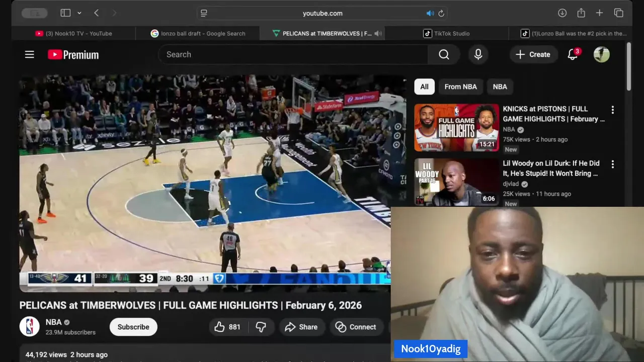This screenshot has height=362, width=644.
Task: Expand Safari sidebar dropdown chevron
Action: [x=79, y=13]
